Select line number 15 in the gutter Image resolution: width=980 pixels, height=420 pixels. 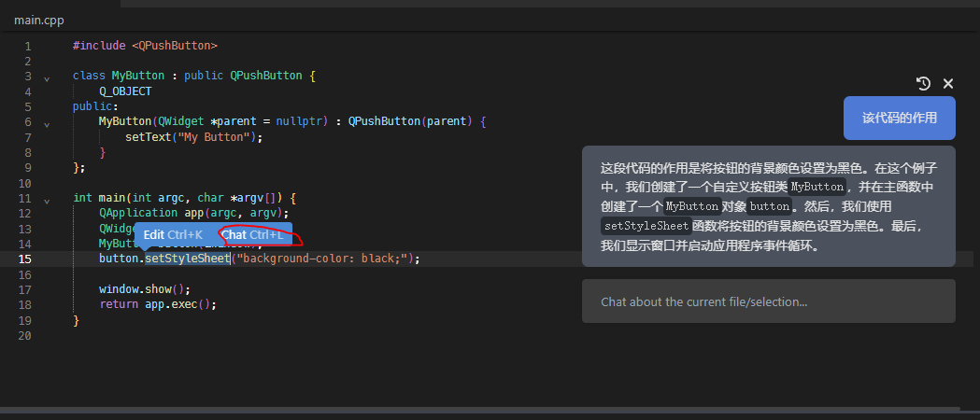point(25,259)
